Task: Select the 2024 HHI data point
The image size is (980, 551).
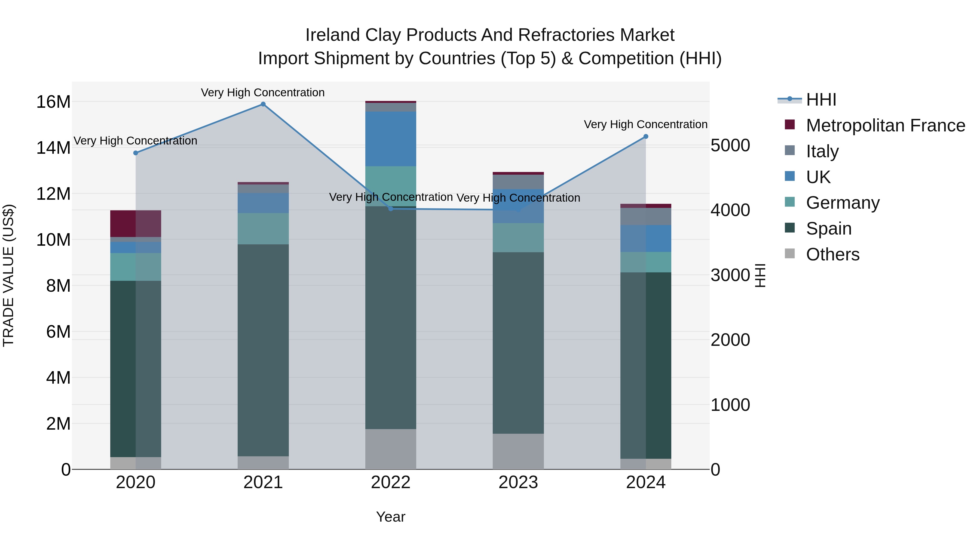Action: point(646,137)
